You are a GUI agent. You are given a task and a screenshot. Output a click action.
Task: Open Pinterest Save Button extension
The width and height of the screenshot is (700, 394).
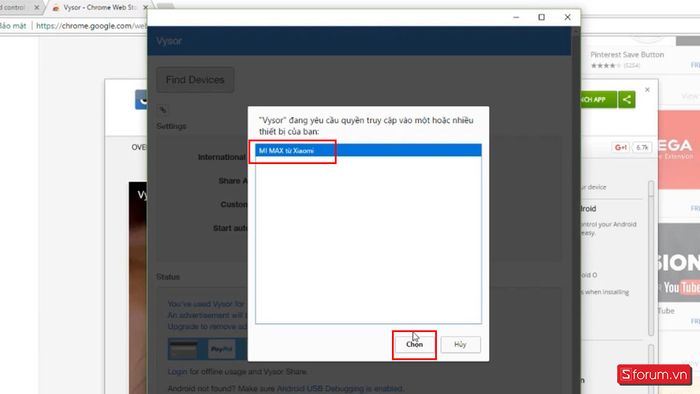[x=627, y=54]
